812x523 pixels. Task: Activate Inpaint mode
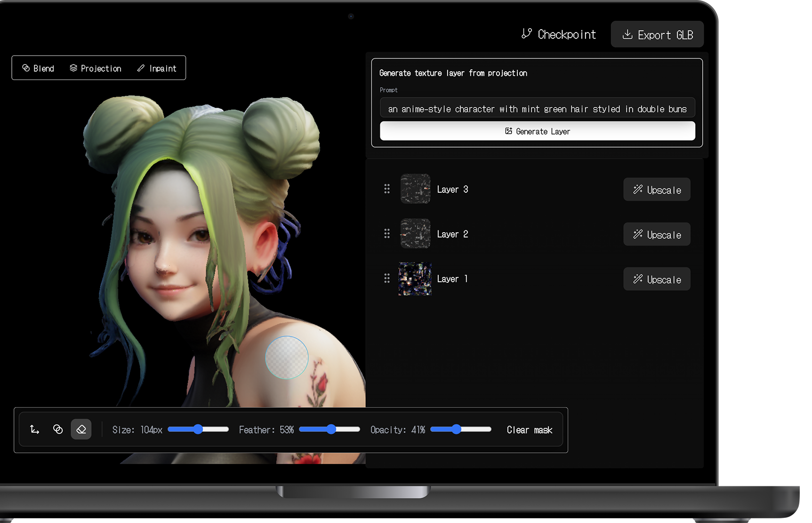pyautogui.click(x=156, y=68)
